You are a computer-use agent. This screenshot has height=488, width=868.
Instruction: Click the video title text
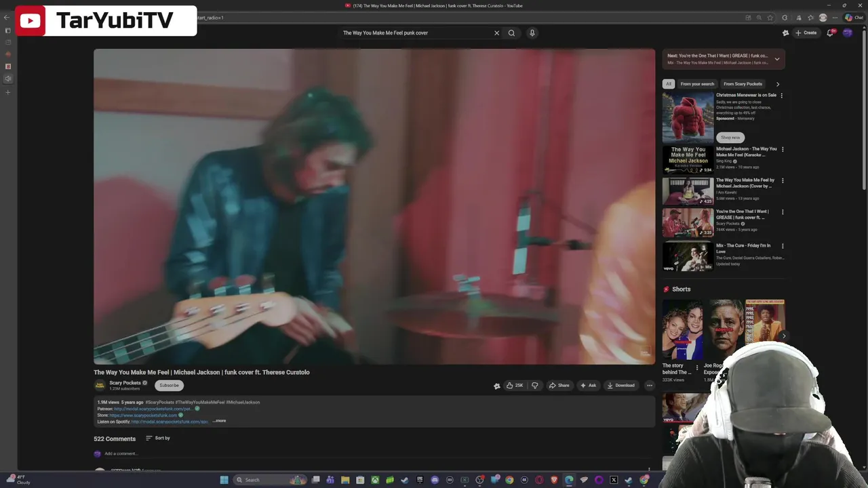pyautogui.click(x=201, y=372)
